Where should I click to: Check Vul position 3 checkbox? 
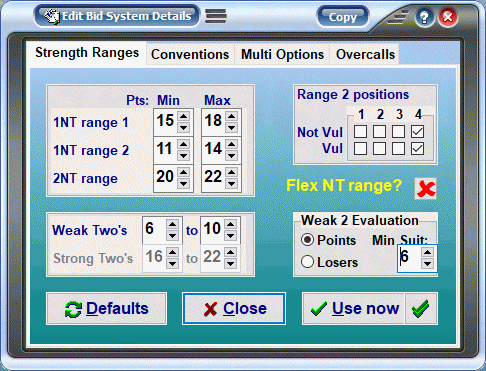[x=398, y=149]
